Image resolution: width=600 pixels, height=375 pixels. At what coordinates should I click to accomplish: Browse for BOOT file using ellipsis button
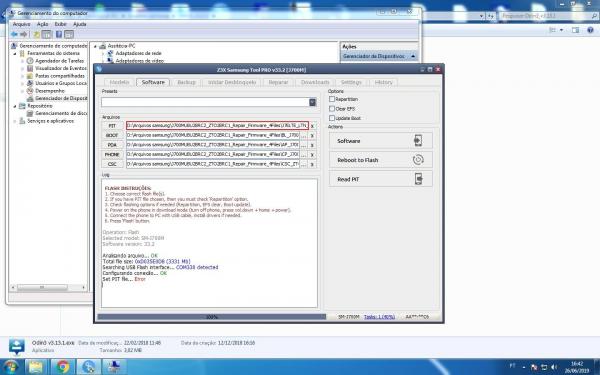point(304,135)
